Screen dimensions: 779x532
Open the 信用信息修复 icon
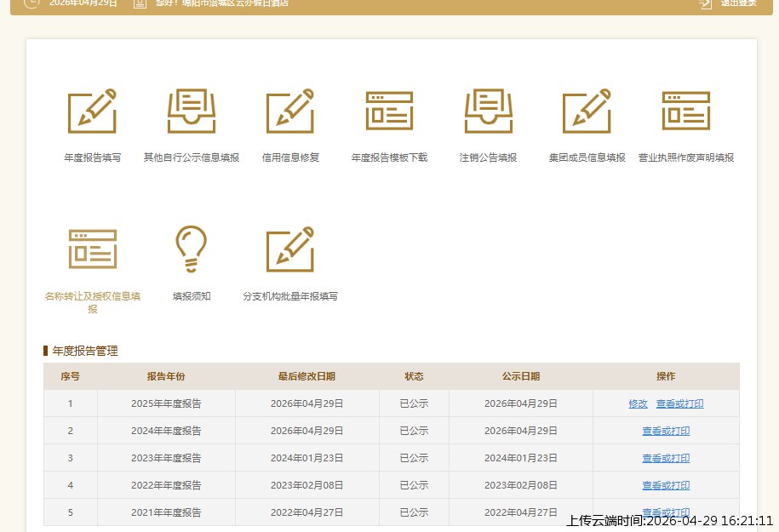[x=290, y=112]
